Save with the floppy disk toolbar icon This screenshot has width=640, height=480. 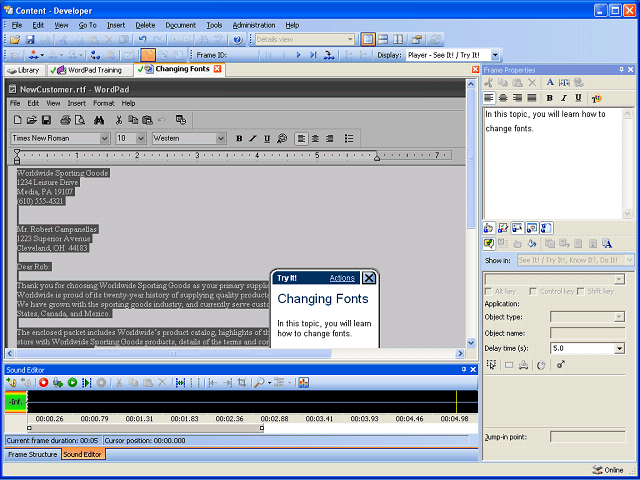pyautogui.click(x=30, y=40)
